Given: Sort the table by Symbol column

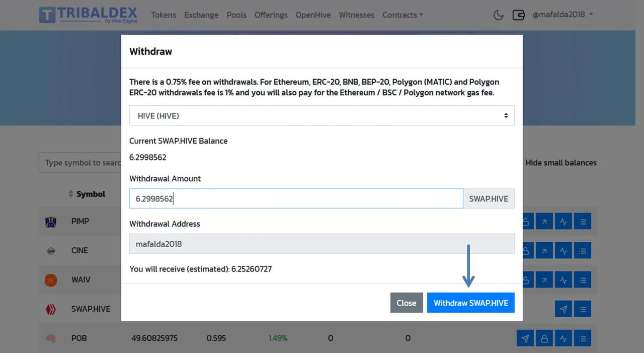Looking at the screenshot, I should pos(87,194).
